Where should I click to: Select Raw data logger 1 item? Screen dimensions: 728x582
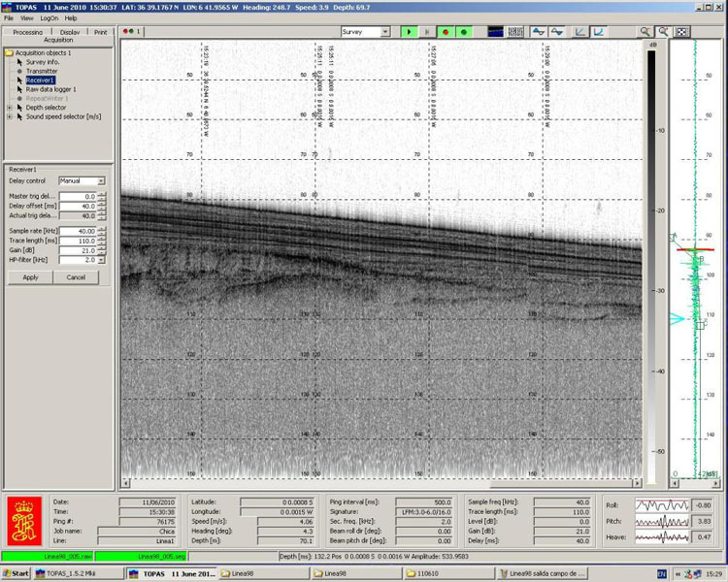[50, 89]
